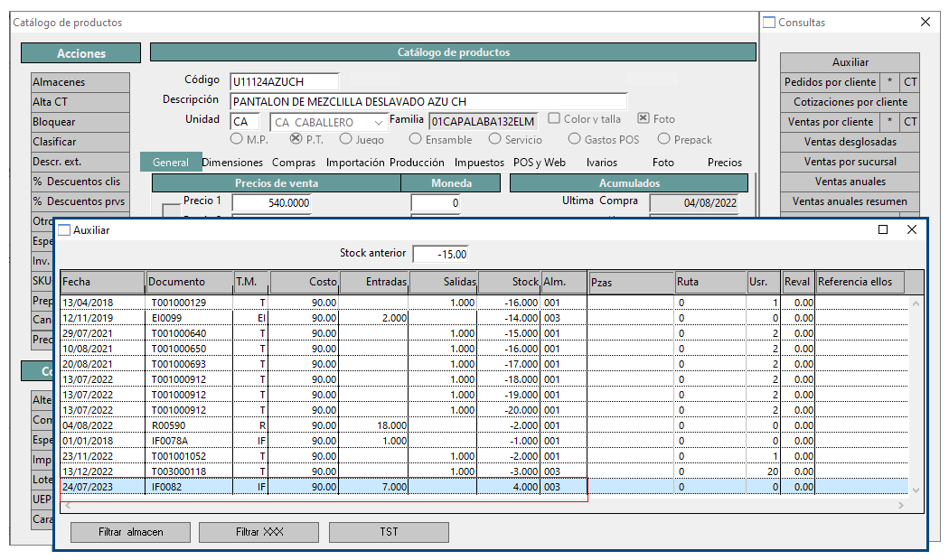Screen dimensions: 949x560
Task: Switch to the Precios tab
Action: pyautogui.click(x=725, y=163)
